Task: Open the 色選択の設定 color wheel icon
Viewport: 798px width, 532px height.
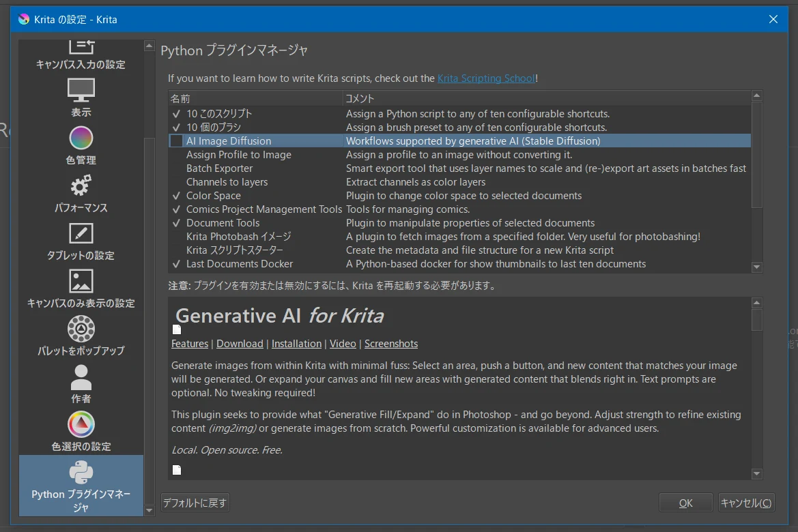Action: (x=81, y=424)
